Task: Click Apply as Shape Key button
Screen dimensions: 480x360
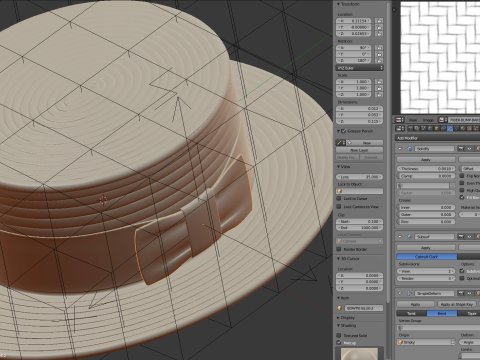Action: click(x=457, y=304)
